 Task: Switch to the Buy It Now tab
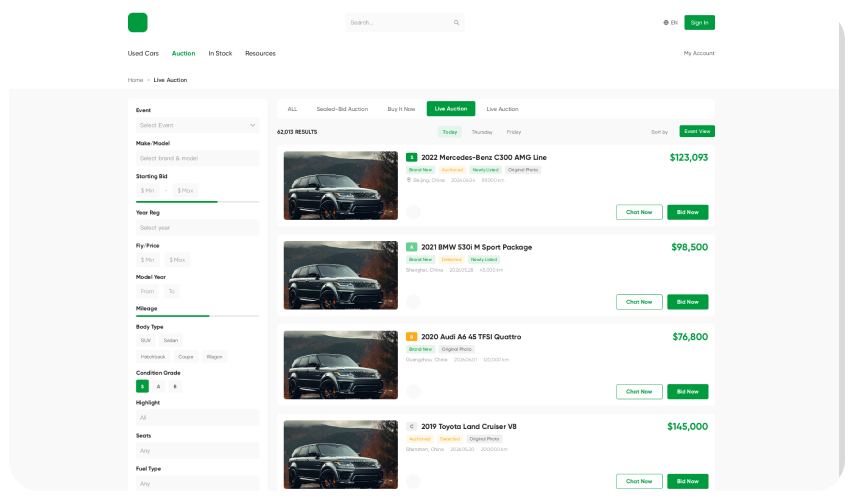401,109
